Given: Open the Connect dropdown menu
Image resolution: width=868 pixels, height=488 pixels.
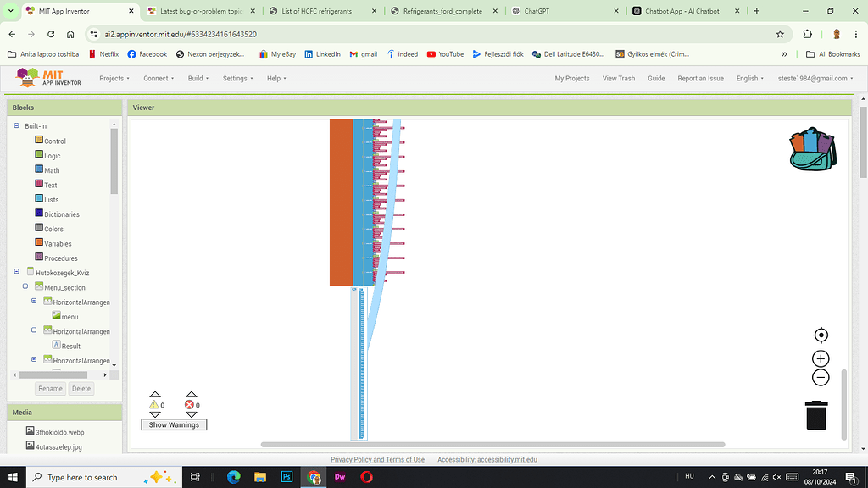Looking at the screenshot, I should point(159,79).
